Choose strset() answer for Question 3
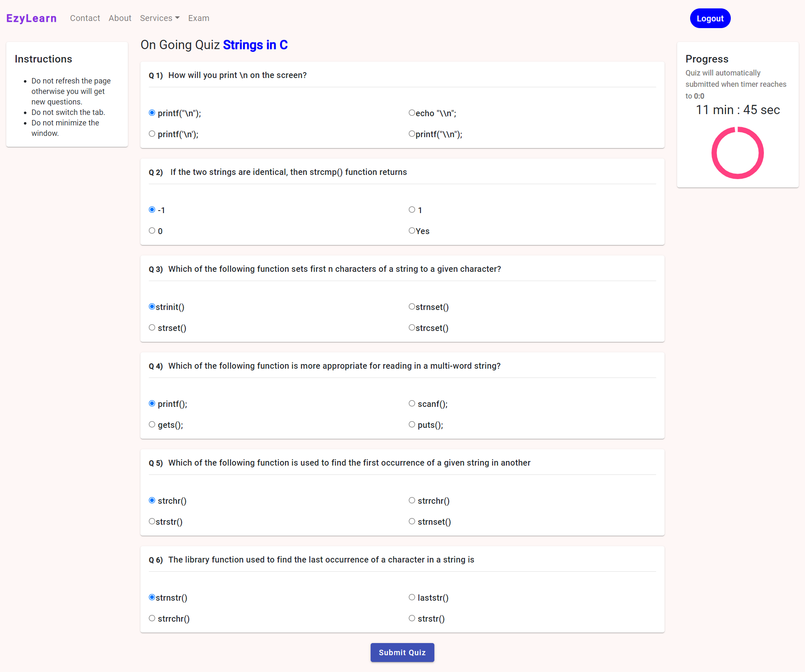The image size is (805, 672). pos(152,327)
